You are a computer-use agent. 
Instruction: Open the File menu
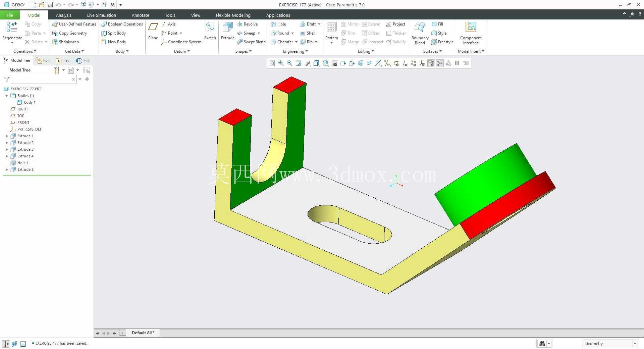(10, 15)
